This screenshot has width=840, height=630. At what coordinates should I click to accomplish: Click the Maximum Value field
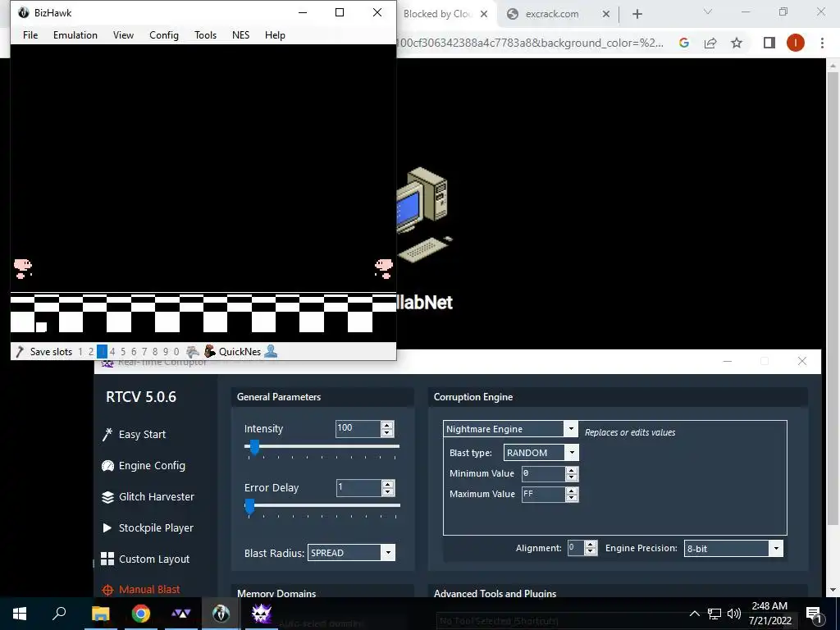tap(543, 494)
